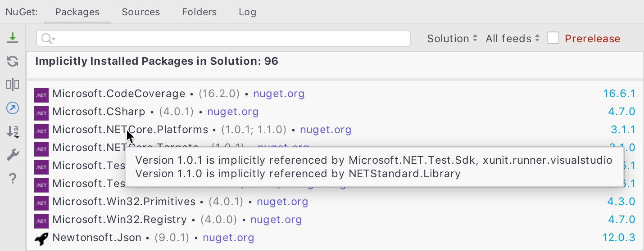Click installed version (9.0.1) text
Image resolution: width=644 pixels, height=251 pixels.
click(172, 238)
